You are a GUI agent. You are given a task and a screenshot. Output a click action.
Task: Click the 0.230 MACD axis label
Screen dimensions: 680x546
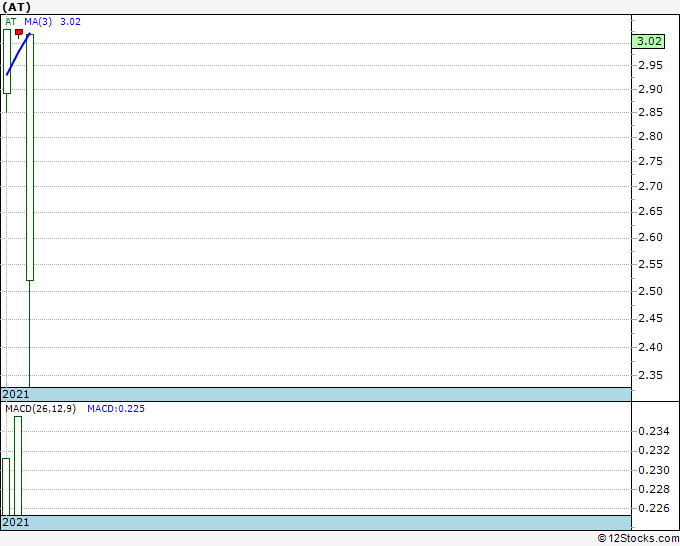[x=654, y=470]
